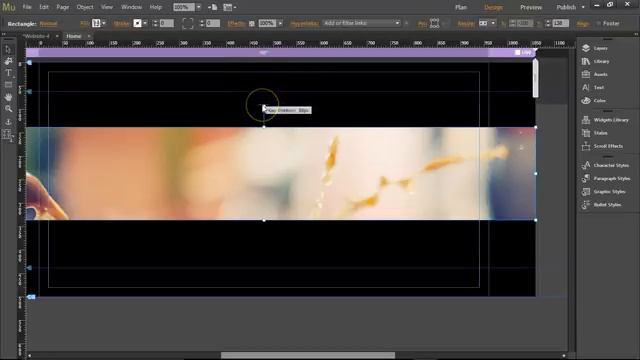Open the Window menu
640x360 pixels.
pos(131,7)
